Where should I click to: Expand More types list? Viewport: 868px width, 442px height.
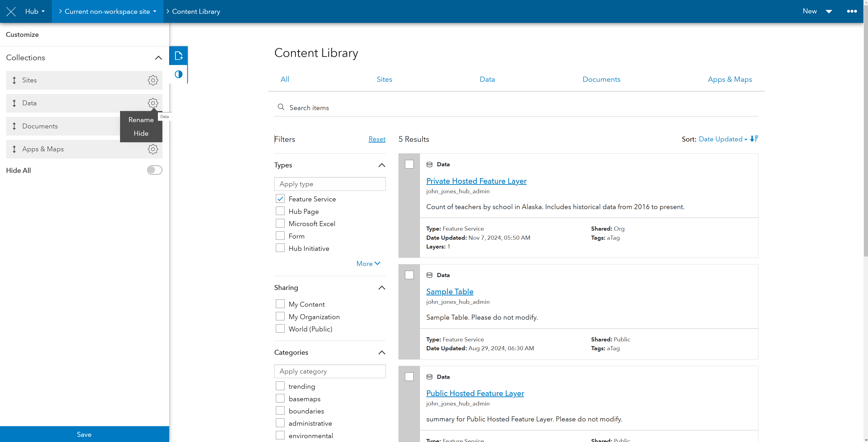point(368,263)
